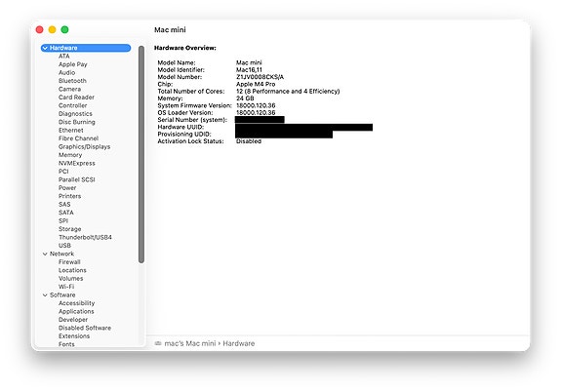This screenshot has width=561, height=392.
Task: Select the Serial Number redacted value
Action: coord(260,120)
